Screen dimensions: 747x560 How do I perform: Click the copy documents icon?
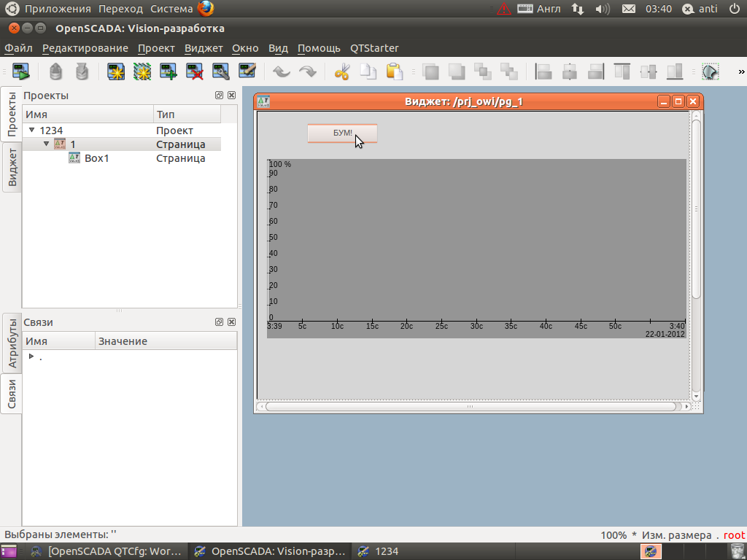[368, 71]
